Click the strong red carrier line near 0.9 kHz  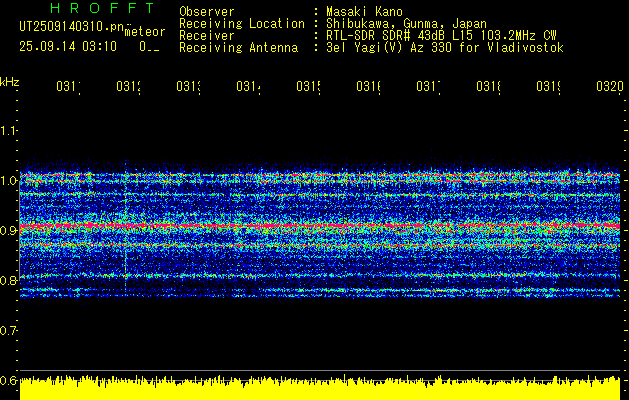point(320,226)
